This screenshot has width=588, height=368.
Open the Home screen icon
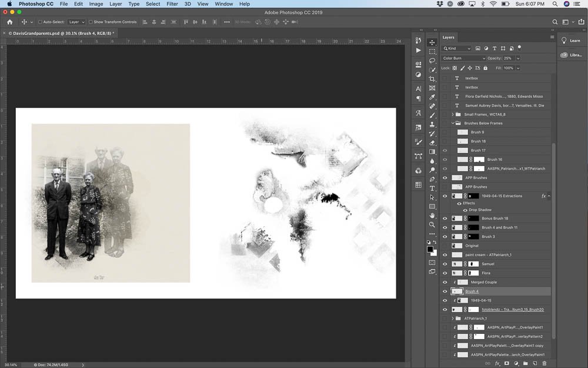click(x=10, y=22)
